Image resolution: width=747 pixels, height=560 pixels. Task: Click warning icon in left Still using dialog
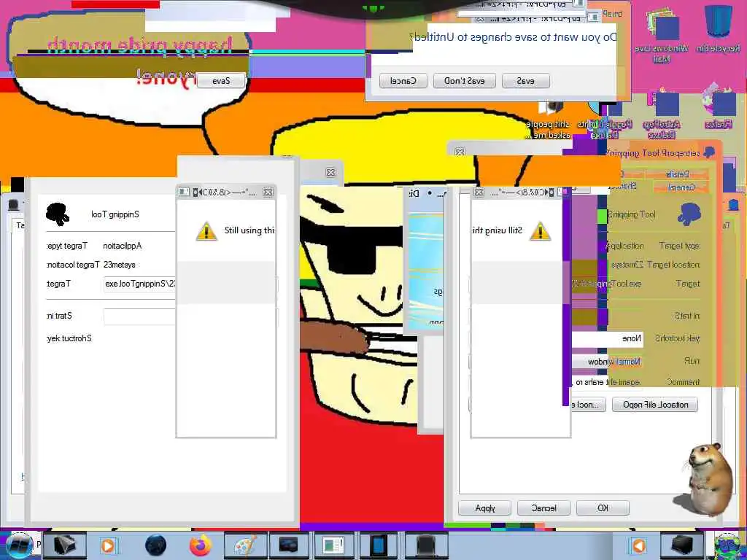(206, 231)
